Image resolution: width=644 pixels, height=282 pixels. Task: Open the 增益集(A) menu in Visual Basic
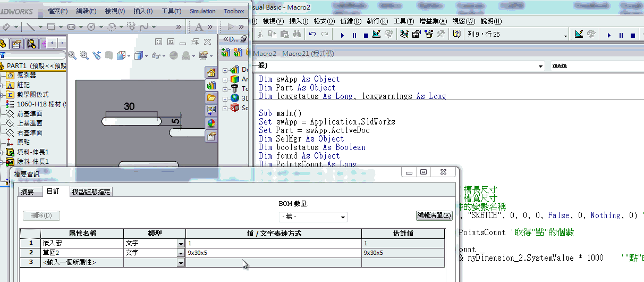click(x=434, y=21)
